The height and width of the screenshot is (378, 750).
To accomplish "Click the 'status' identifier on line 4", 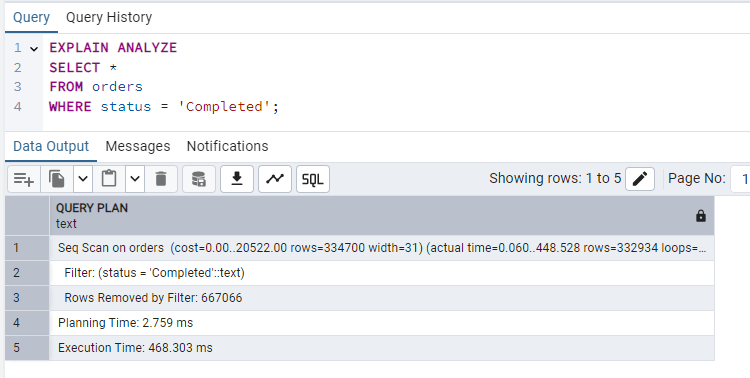I will click(126, 106).
